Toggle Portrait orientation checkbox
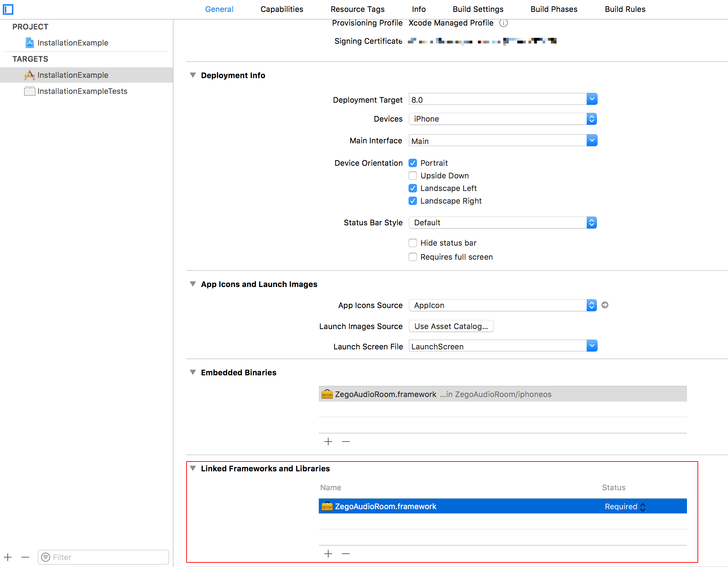This screenshot has height=567, width=728. pos(413,163)
